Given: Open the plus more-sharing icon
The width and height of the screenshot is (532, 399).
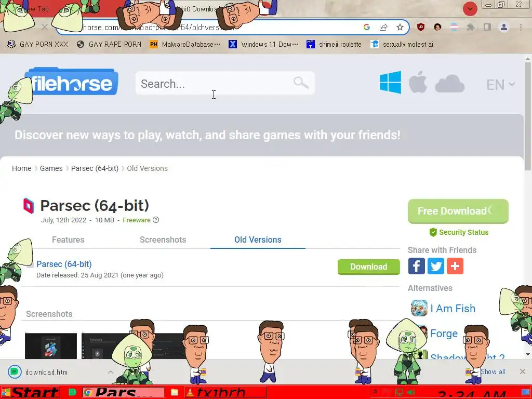Looking at the screenshot, I should (455, 266).
